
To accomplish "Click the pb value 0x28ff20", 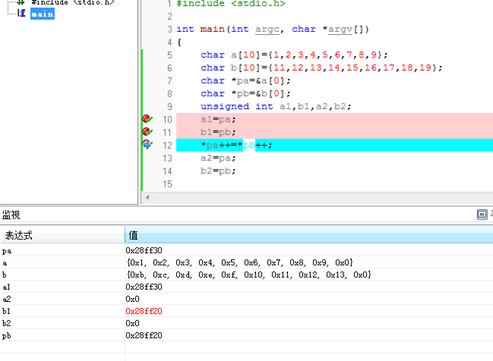I will coord(144,335).
